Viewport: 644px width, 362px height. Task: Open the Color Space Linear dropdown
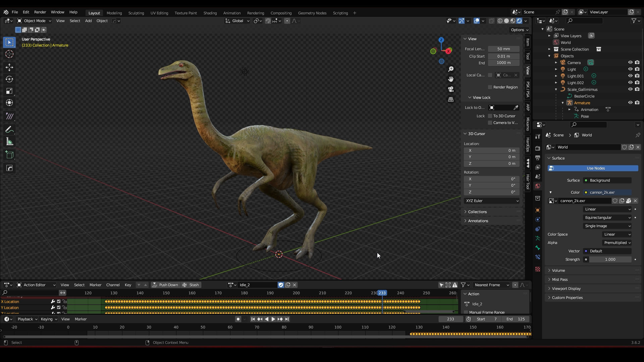click(617, 234)
